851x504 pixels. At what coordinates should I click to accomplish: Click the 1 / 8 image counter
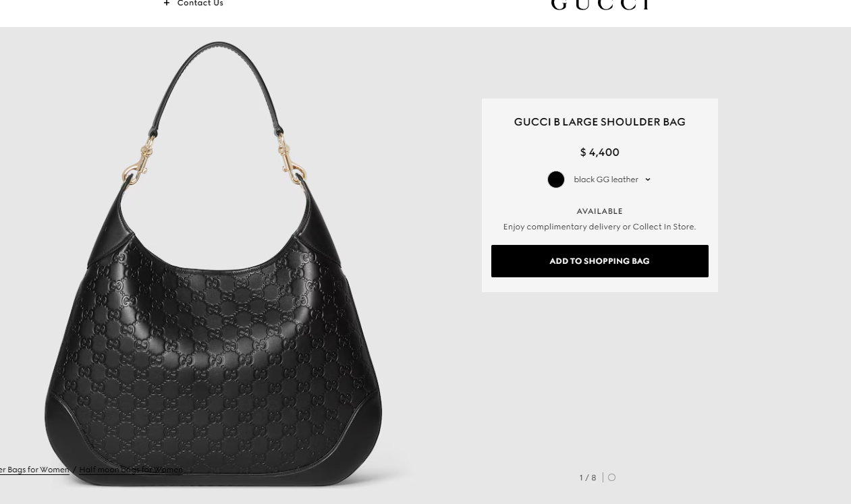(588, 478)
